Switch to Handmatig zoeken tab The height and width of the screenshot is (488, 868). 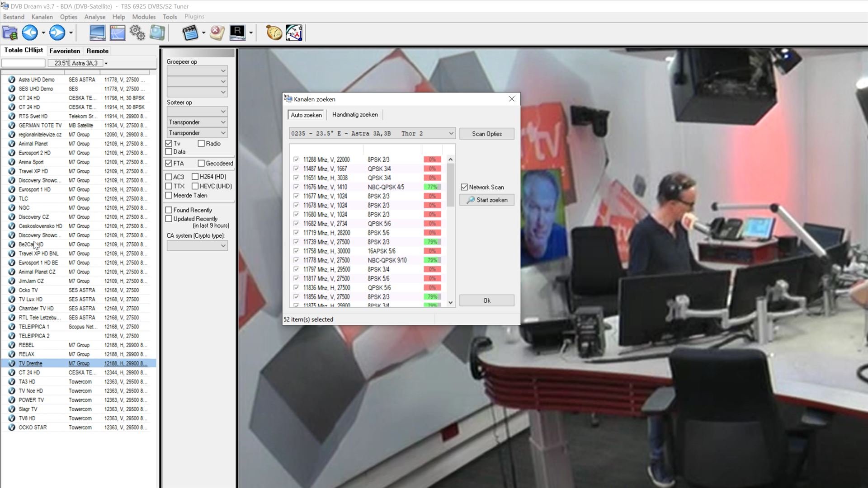[355, 115]
